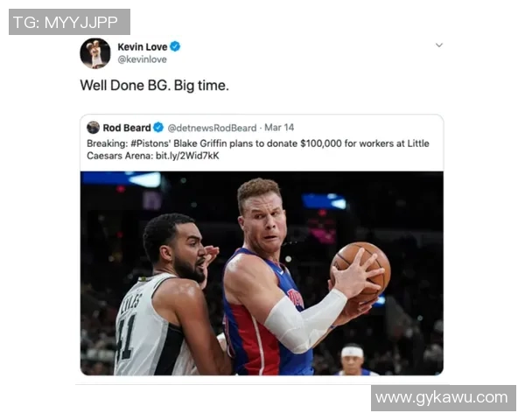Click Kevin Love's profile avatar
525x420 pixels.
[x=95, y=53]
